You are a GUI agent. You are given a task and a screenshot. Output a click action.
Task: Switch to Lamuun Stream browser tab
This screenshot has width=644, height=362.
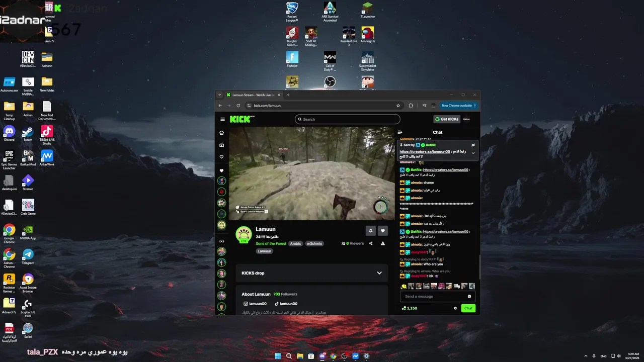[x=253, y=95]
